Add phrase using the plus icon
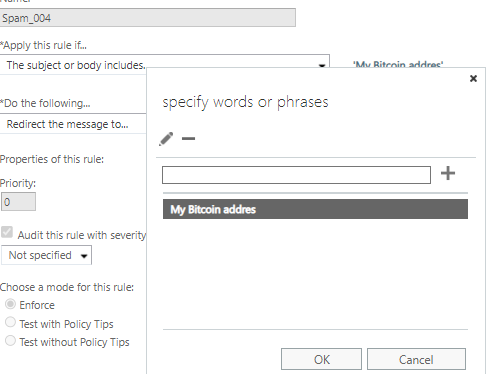The height and width of the screenshot is (374, 486). [448, 173]
